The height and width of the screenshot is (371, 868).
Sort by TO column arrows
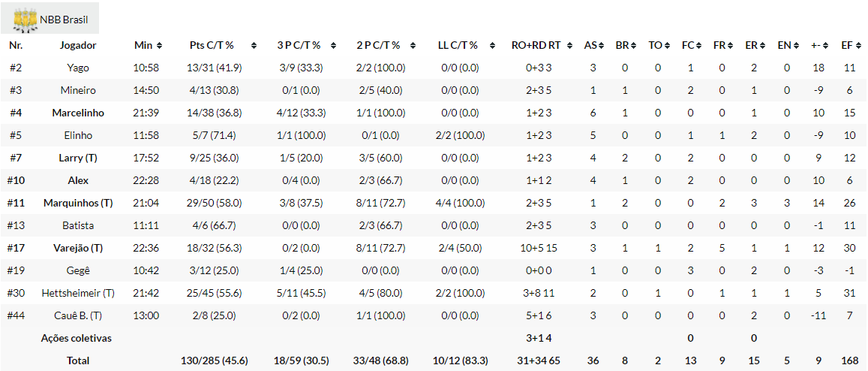pos(666,46)
